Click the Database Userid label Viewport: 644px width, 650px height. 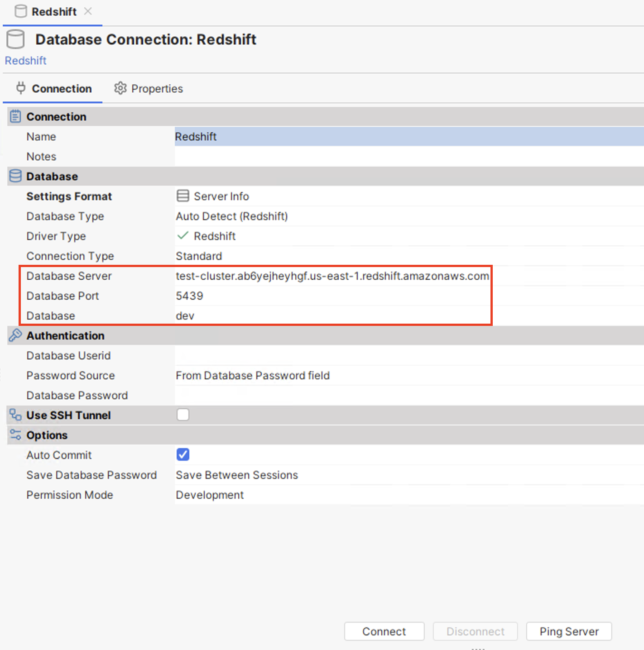click(68, 355)
